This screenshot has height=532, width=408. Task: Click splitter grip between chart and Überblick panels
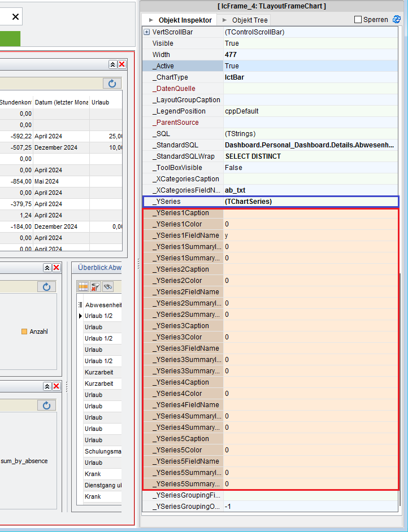pos(67,387)
